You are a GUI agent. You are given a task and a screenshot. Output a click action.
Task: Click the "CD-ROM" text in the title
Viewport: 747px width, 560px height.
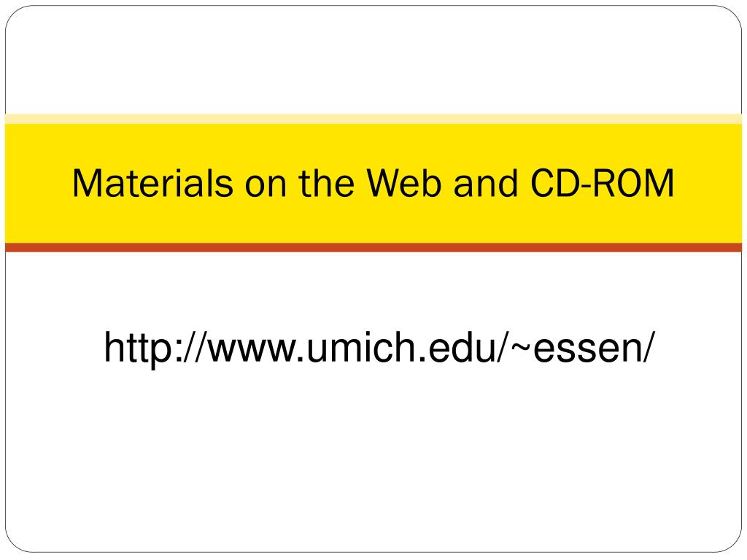coord(603,183)
